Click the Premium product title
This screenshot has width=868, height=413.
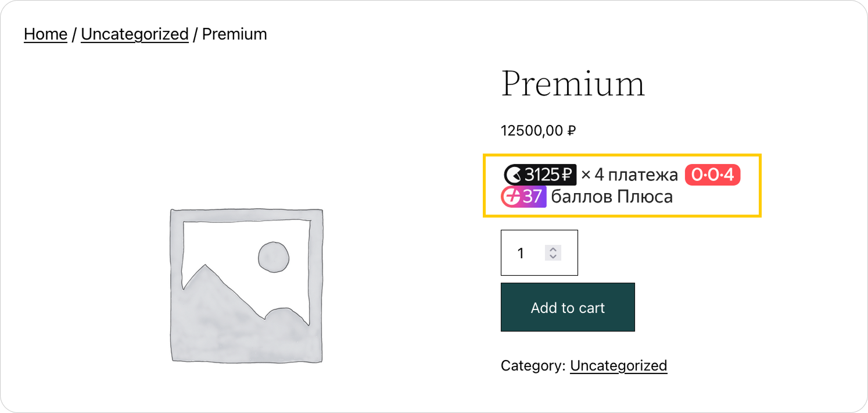[x=573, y=84]
